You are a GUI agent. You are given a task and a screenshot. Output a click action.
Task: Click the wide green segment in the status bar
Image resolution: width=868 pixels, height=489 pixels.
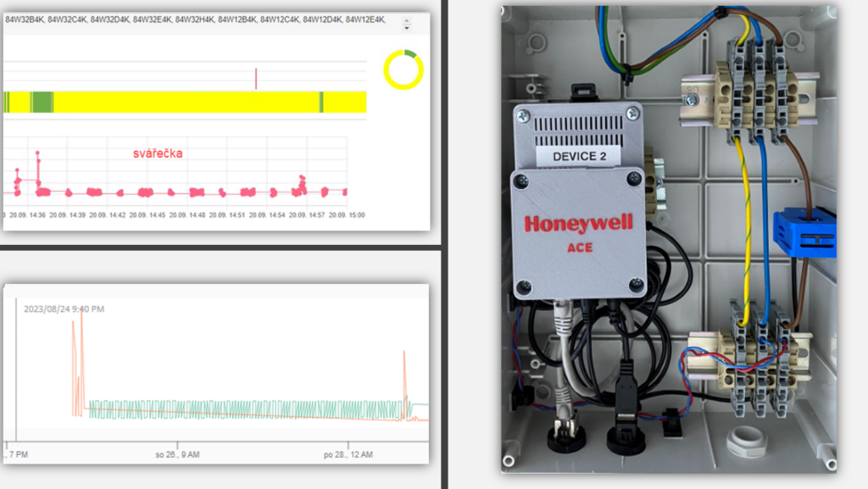pos(42,102)
